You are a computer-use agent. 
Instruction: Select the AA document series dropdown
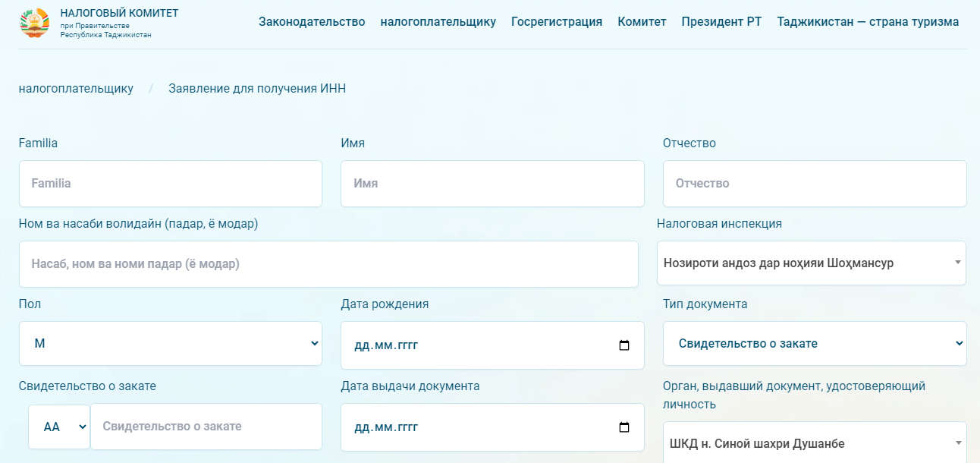point(59,427)
